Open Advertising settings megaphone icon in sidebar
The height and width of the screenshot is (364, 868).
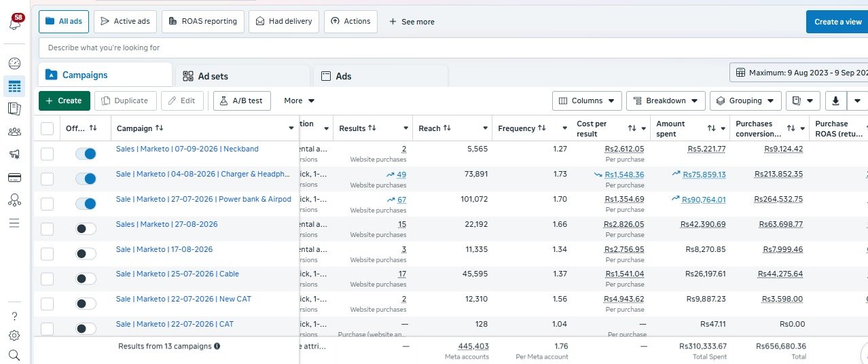coord(14,155)
